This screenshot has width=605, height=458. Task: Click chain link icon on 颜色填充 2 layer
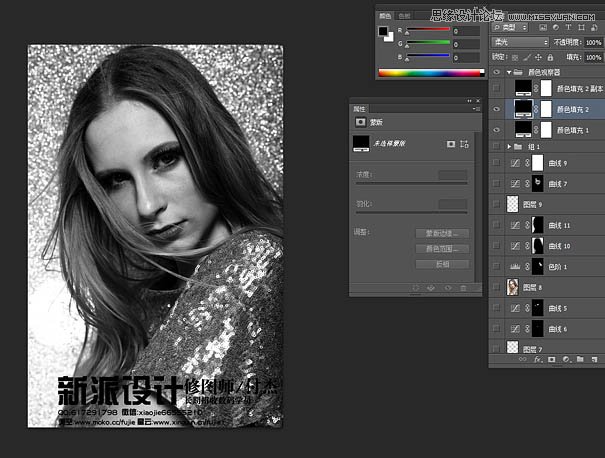(x=536, y=109)
